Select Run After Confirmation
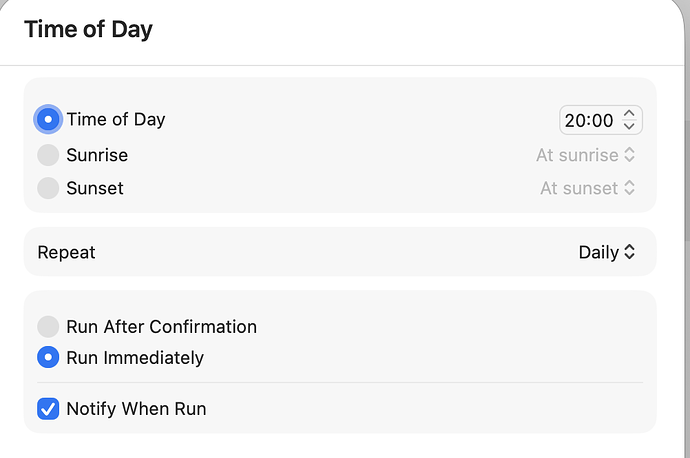Viewport: 690px width, 458px height. pos(48,326)
